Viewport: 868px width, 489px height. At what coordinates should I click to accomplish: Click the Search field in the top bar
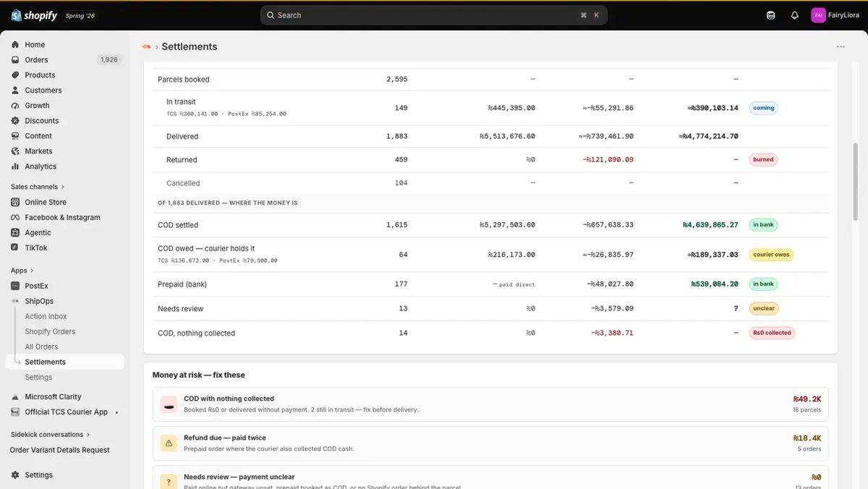click(433, 15)
